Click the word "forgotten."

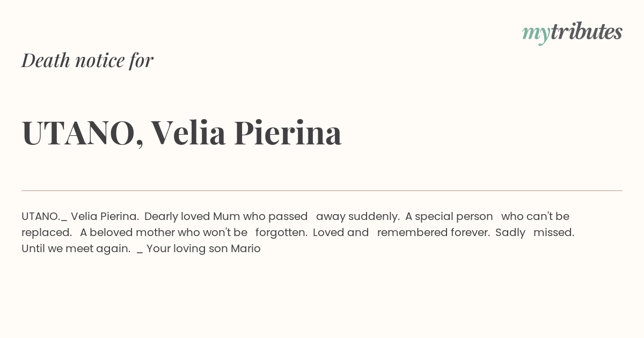click(x=281, y=232)
